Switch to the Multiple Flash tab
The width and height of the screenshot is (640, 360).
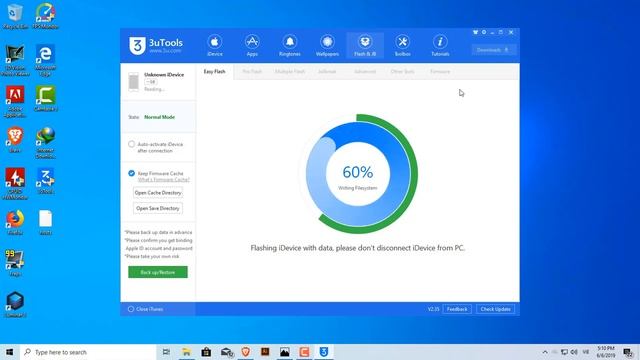290,71
